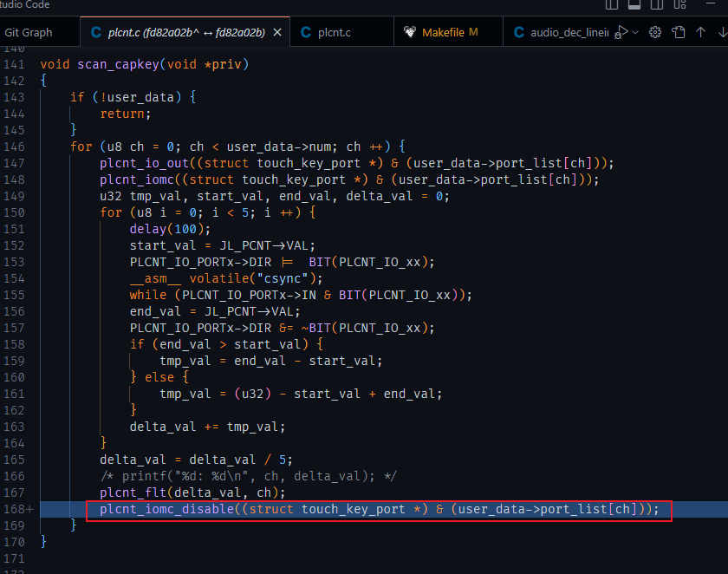This screenshot has height=574, width=728.
Task: Click "plcnt_iomc" call on line 148
Action: pos(137,179)
